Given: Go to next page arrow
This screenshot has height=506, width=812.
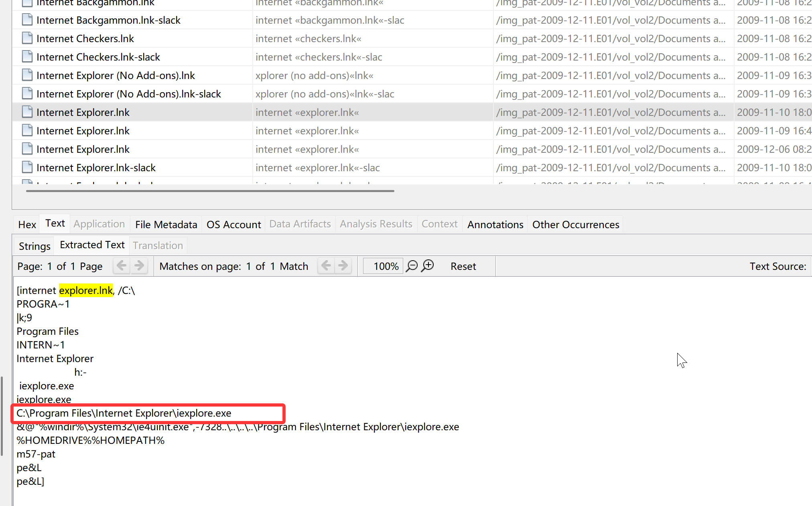Looking at the screenshot, I should coord(139,266).
